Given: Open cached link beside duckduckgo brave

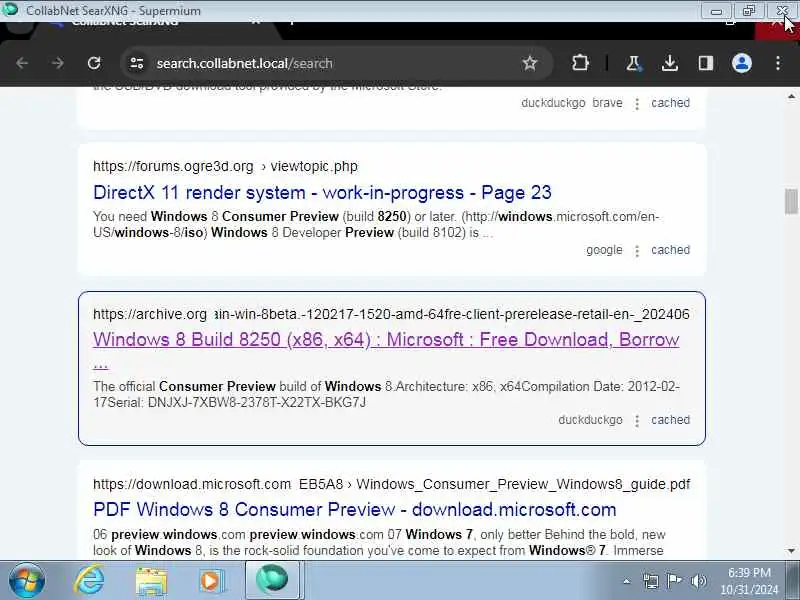Looking at the screenshot, I should point(670,103).
